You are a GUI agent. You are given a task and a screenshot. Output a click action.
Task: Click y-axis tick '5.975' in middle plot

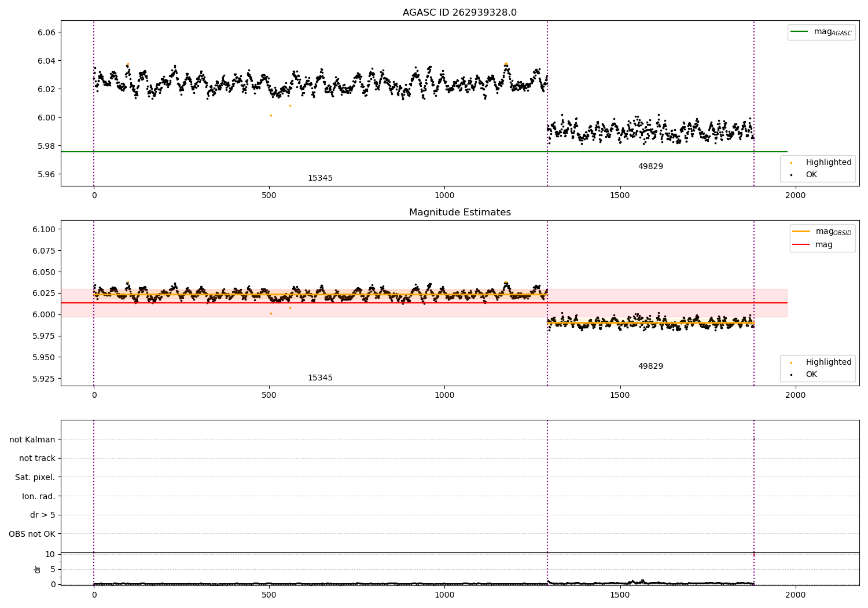(44, 336)
